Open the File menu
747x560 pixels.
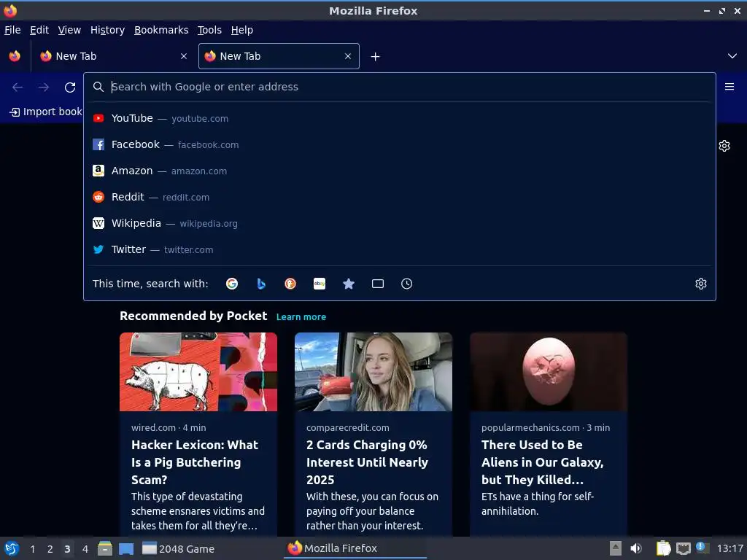[x=12, y=30]
